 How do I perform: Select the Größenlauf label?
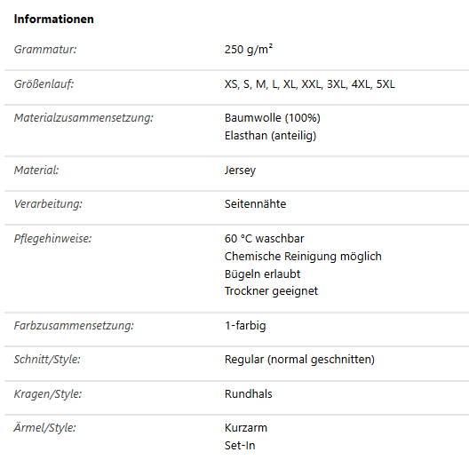click(44, 83)
